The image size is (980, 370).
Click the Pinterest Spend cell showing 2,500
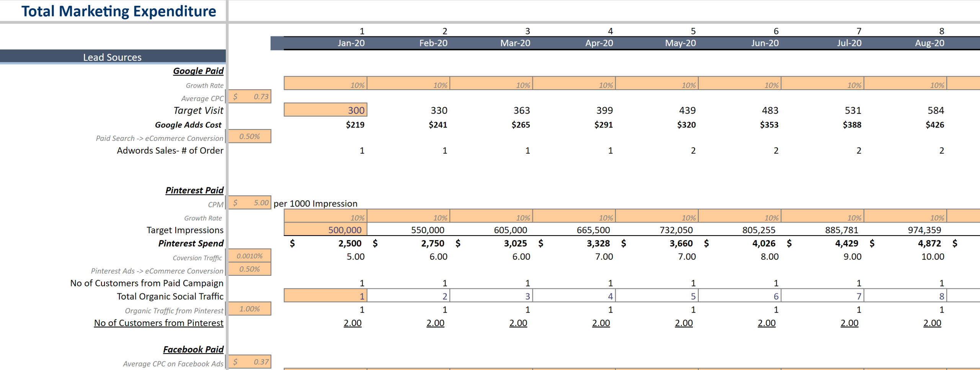[351, 243]
